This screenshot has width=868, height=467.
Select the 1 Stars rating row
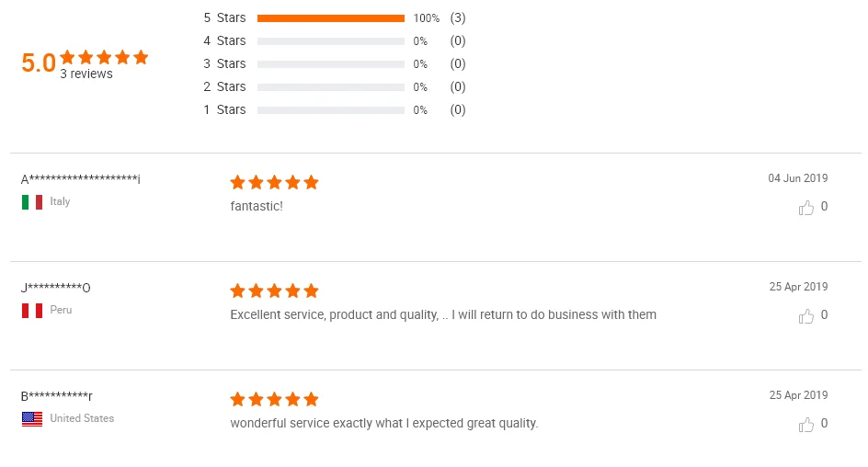click(224, 109)
